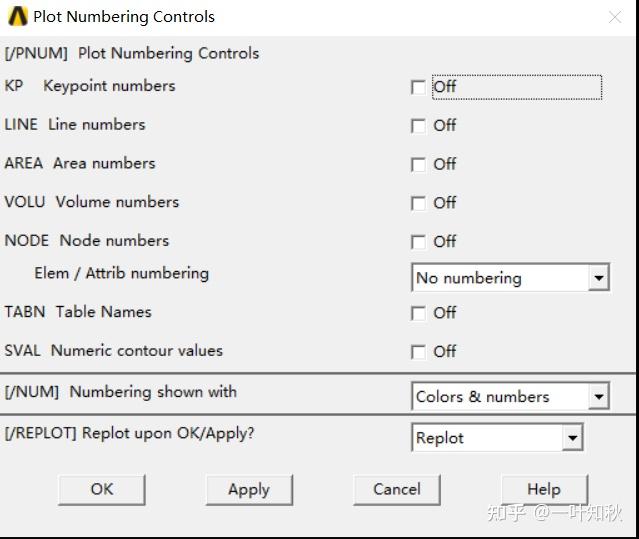Open Elem / Attrib numbering dropdown
Viewport: 639px width, 539px height.
[x=510, y=278]
